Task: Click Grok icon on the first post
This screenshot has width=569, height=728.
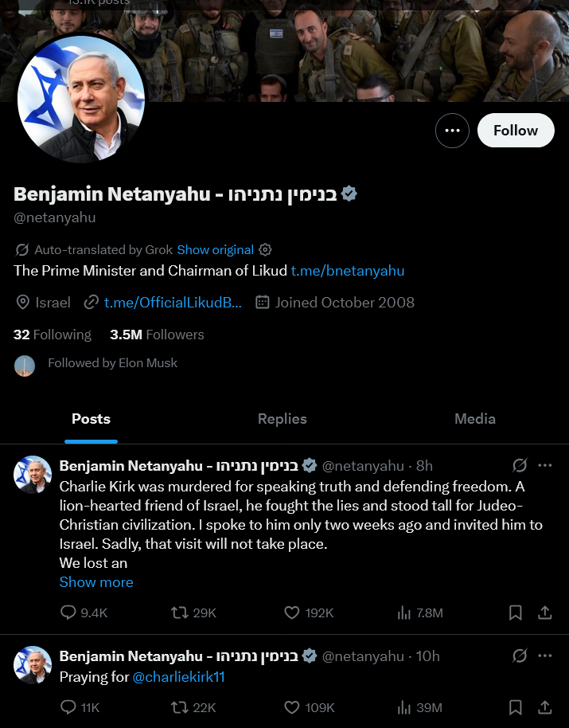Action: coord(520,466)
